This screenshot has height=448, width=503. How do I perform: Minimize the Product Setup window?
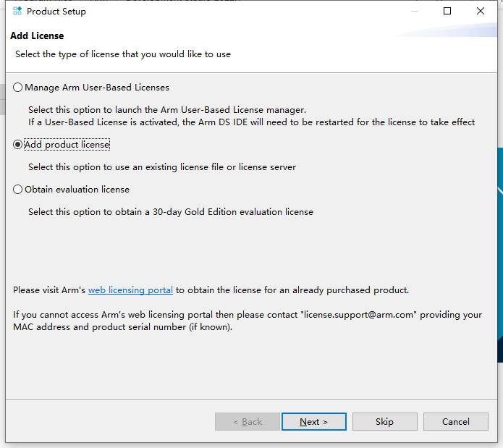point(414,11)
